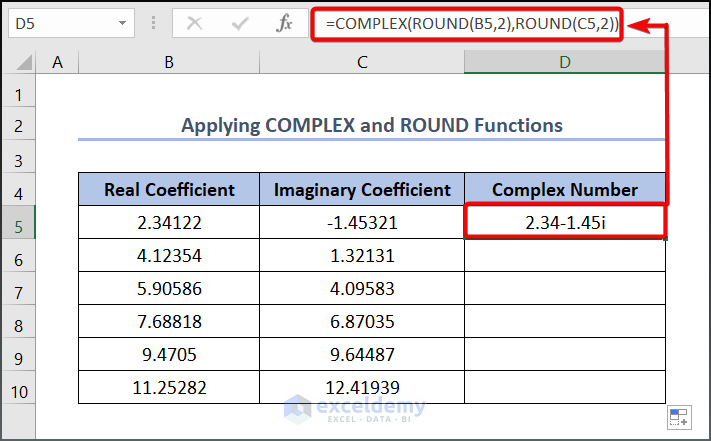Select row 1 header
Image resolution: width=711 pixels, height=441 pixels.
pos(18,91)
